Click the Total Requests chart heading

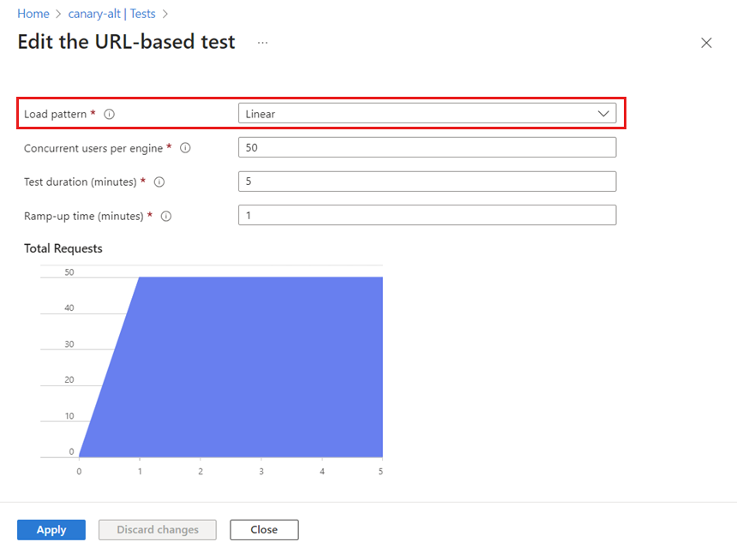(63, 248)
